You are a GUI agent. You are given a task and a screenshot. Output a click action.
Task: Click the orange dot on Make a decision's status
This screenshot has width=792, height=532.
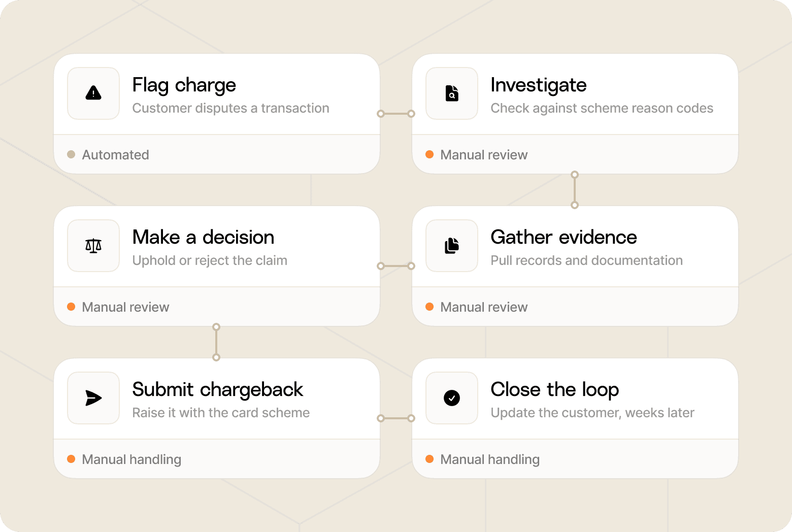click(71, 307)
